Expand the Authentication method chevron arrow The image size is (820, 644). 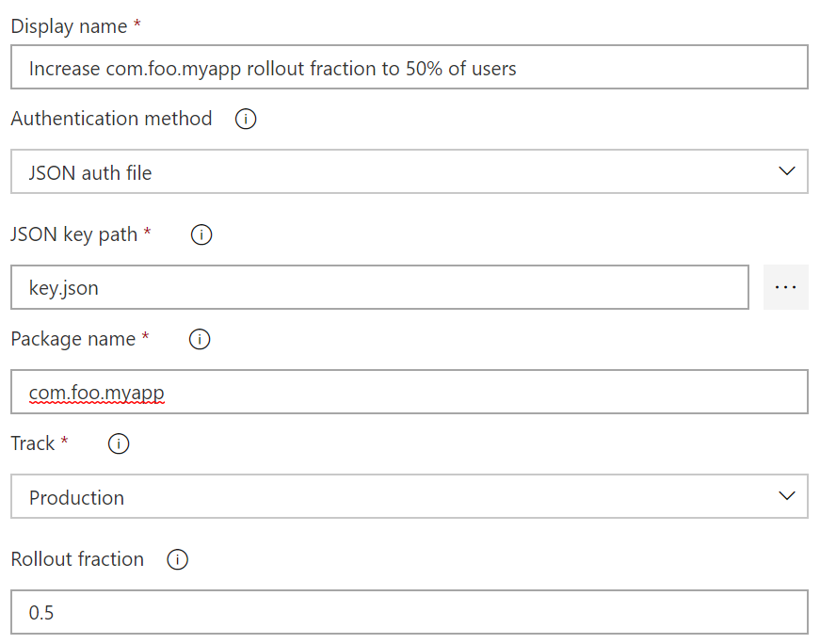[787, 171]
